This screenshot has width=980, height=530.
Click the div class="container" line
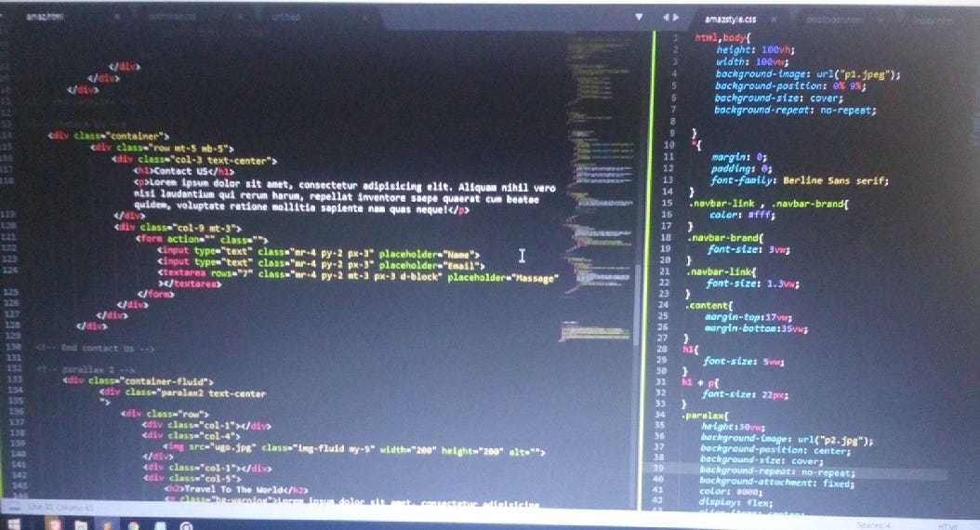click(109, 136)
